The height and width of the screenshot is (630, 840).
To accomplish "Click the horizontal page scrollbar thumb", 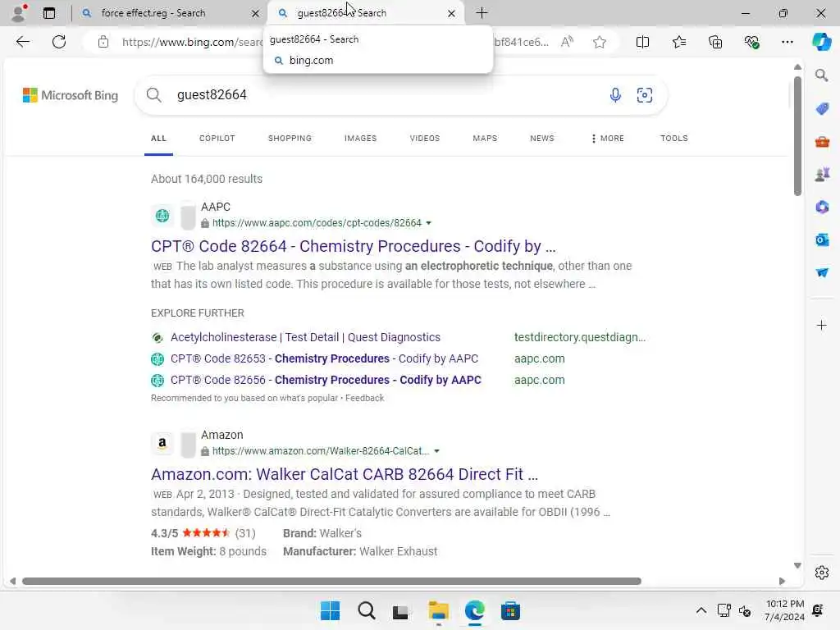I will (x=331, y=582).
